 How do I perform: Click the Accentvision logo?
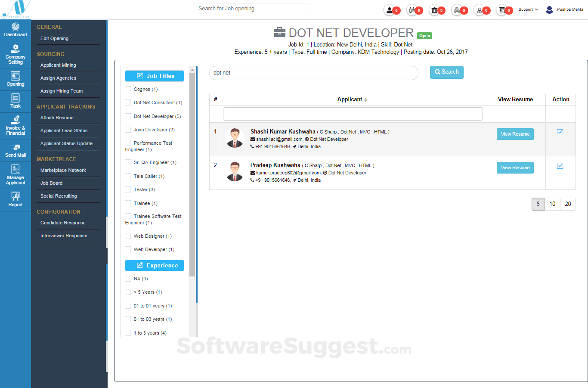pos(16,9)
